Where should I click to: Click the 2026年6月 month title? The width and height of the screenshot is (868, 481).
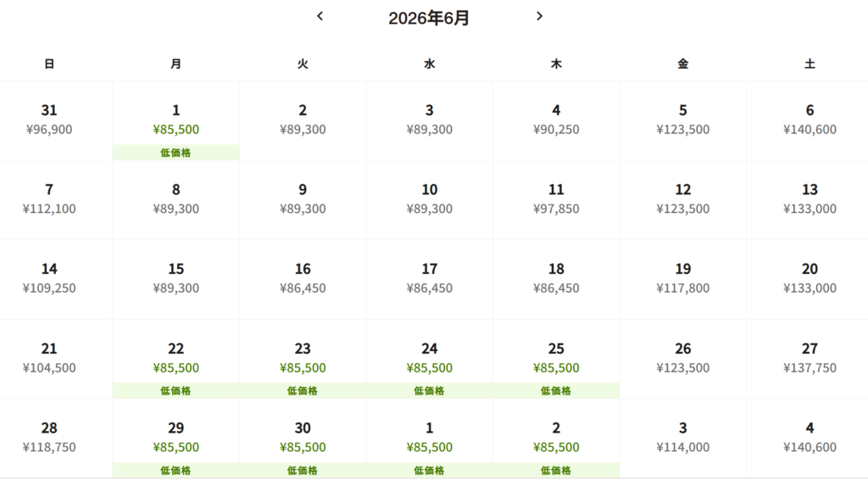tap(429, 18)
